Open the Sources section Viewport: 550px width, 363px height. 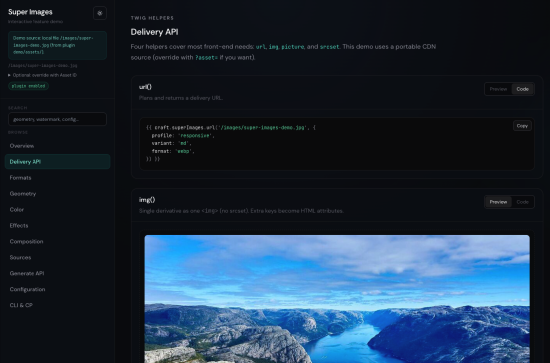(58, 257)
